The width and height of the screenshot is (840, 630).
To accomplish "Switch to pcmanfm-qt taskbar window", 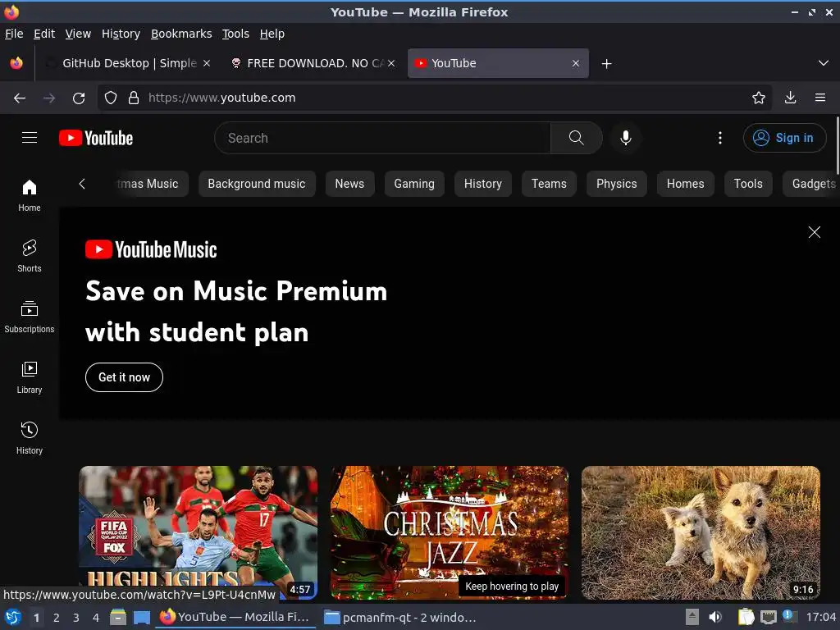I will pyautogui.click(x=400, y=617).
